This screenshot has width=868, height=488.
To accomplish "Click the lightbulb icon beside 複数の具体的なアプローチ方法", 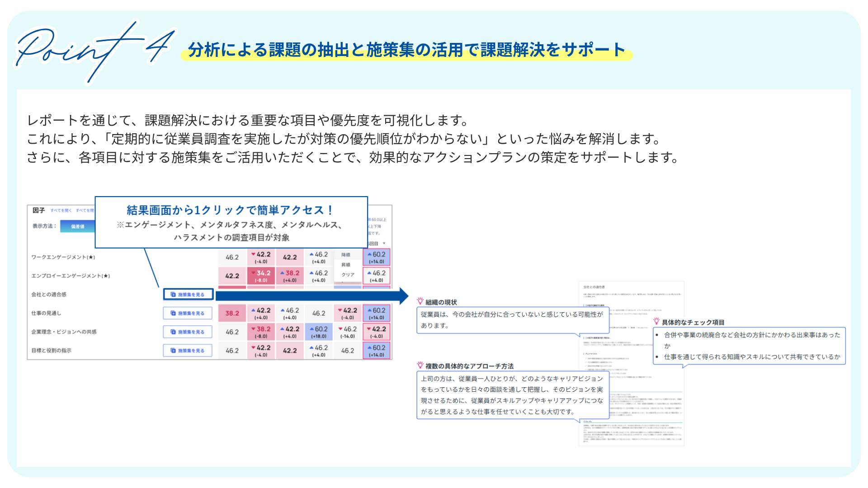I will (420, 365).
